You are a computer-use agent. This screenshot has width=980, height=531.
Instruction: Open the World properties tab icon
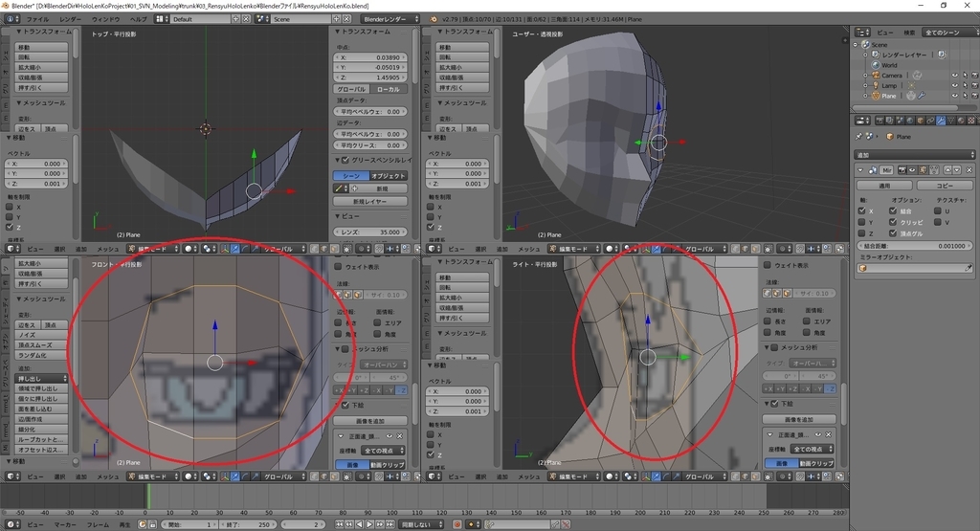coord(910,120)
